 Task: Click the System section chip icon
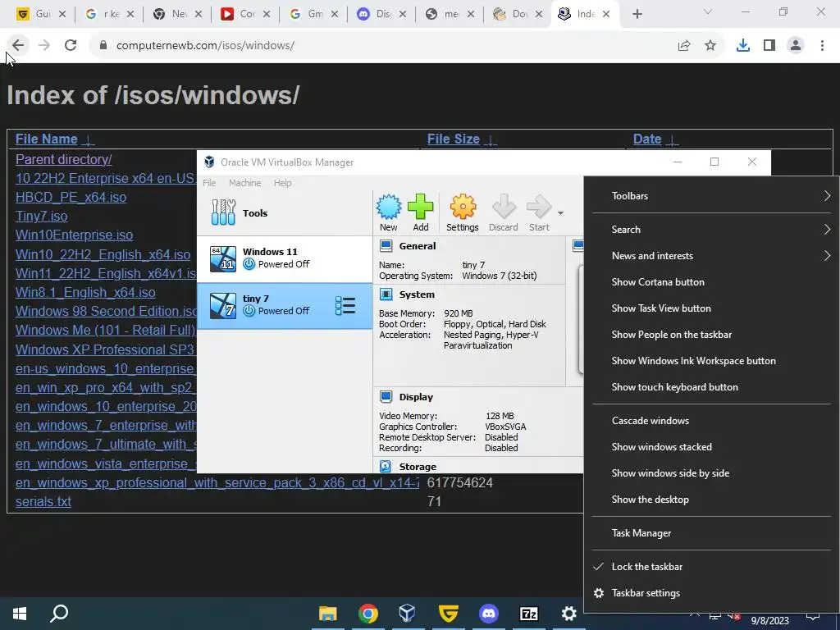point(386,294)
